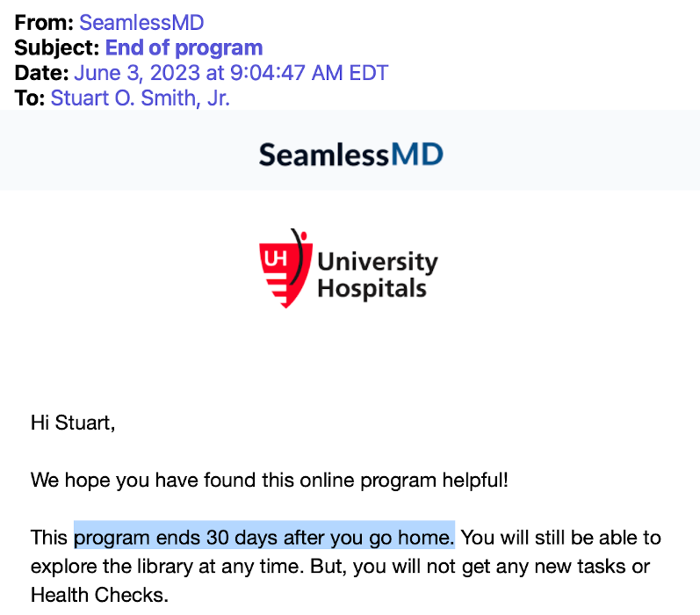
Task: Click the gray SeamlessMD header banner
Action: [350, 150]
